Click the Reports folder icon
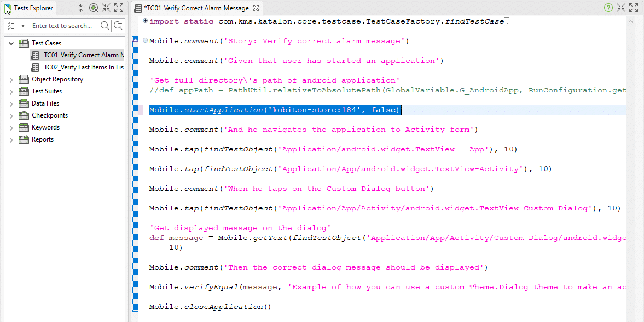Viewport: 644px width, 322px height. [x=24, y=139]
